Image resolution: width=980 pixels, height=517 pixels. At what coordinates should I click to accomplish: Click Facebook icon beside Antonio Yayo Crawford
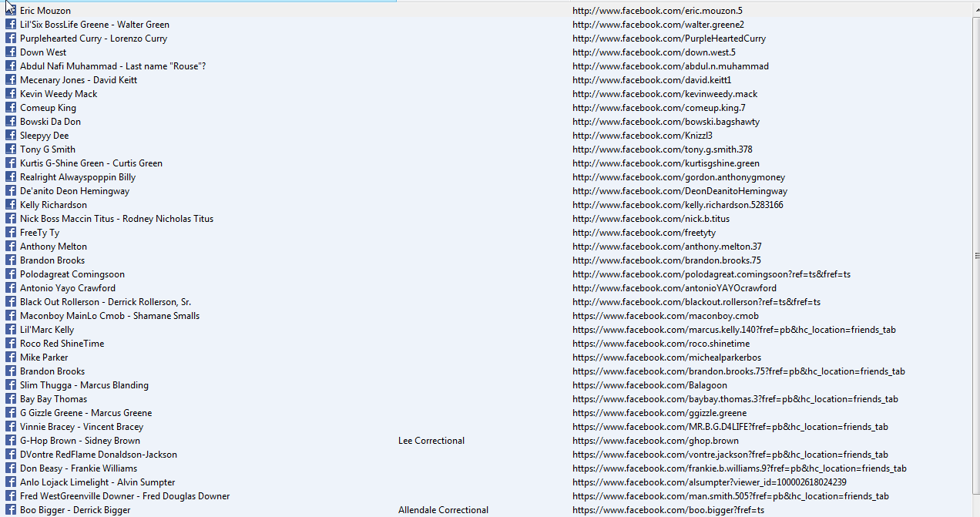pos(11,288)
